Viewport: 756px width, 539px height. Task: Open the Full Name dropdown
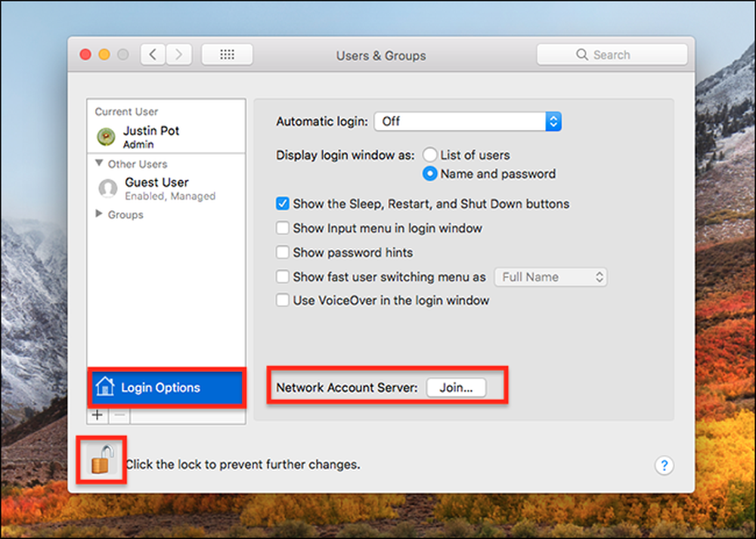(x=550, y=277)
